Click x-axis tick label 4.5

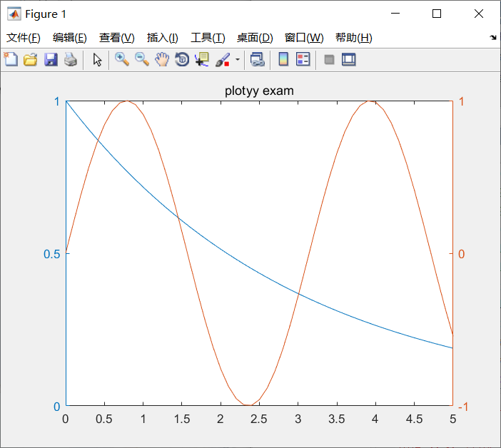[414, 419]
